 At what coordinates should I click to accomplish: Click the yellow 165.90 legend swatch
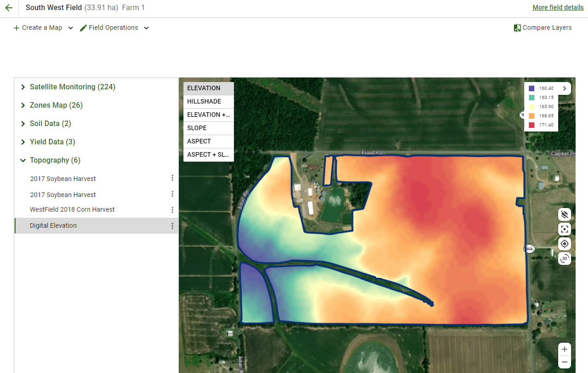(x=532, y=107)
